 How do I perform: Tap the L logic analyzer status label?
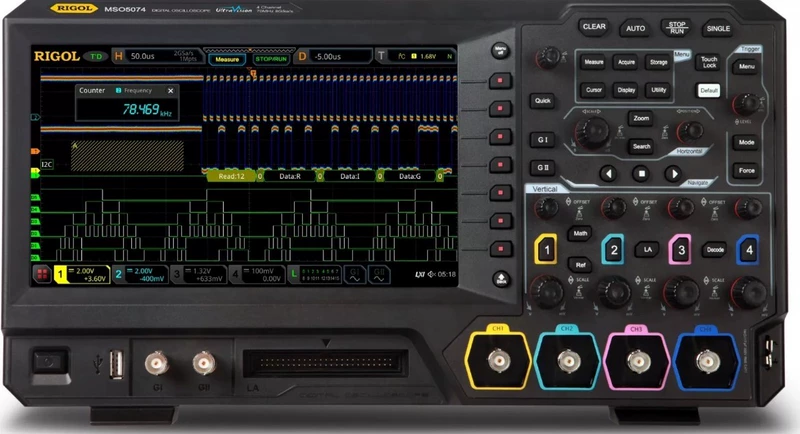pyautogui.click(x=294, y=274)
